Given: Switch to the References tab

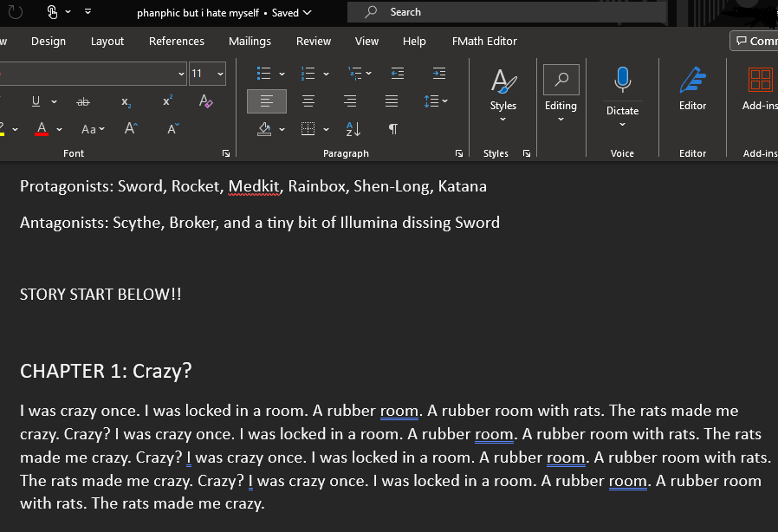Looking at the screenshot, I should coord(176,41).
